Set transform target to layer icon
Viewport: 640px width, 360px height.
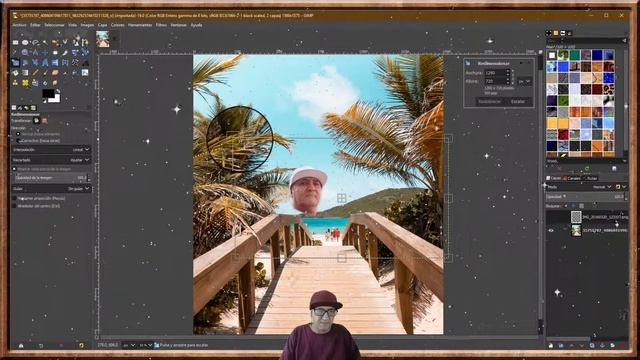[36, 121]
